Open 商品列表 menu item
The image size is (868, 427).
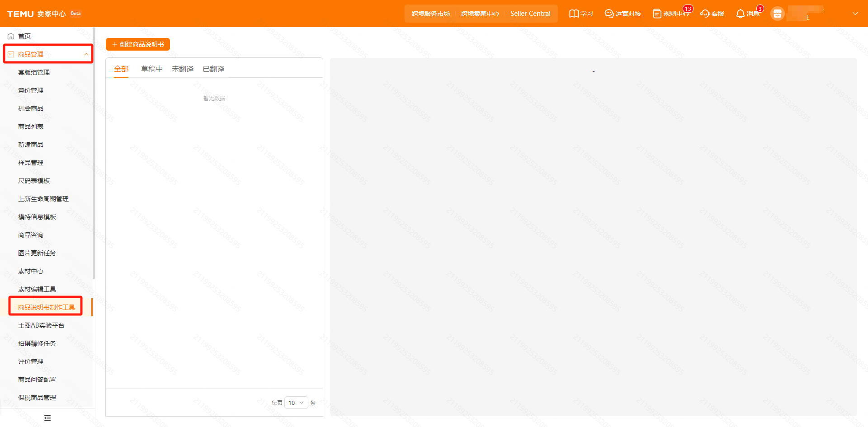tap(31, 127)
